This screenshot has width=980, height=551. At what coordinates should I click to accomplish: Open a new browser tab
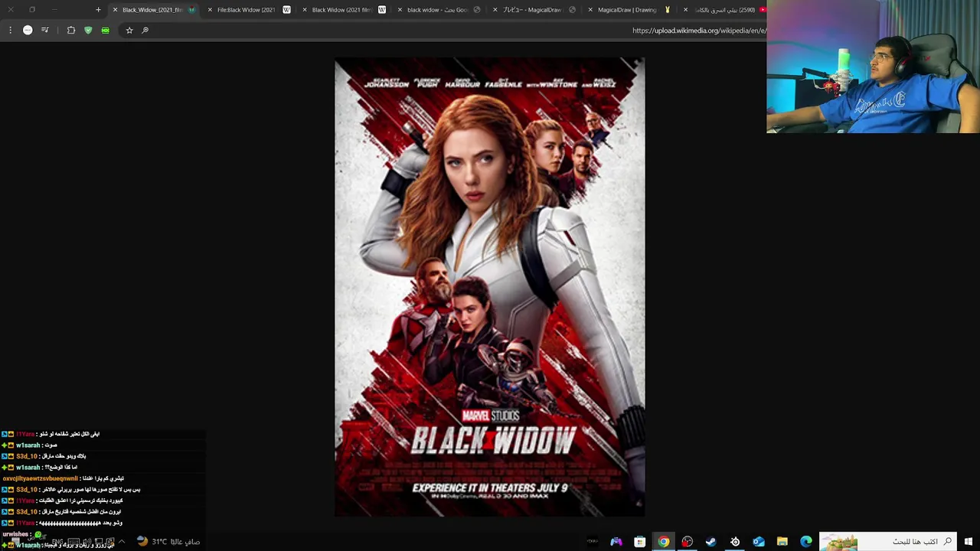point(98,10)
